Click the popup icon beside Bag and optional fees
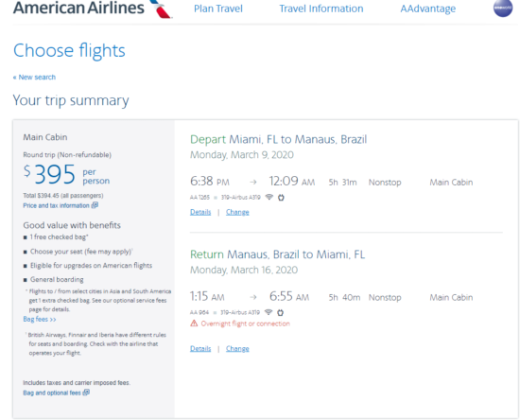This screenshot has height=420, width=520. point(86,393)
